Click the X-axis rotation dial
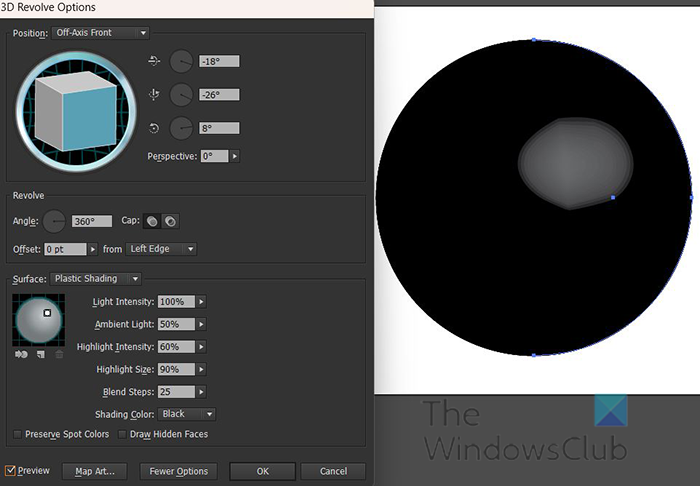This screenshot has height=486, width=700. (181, 61)
